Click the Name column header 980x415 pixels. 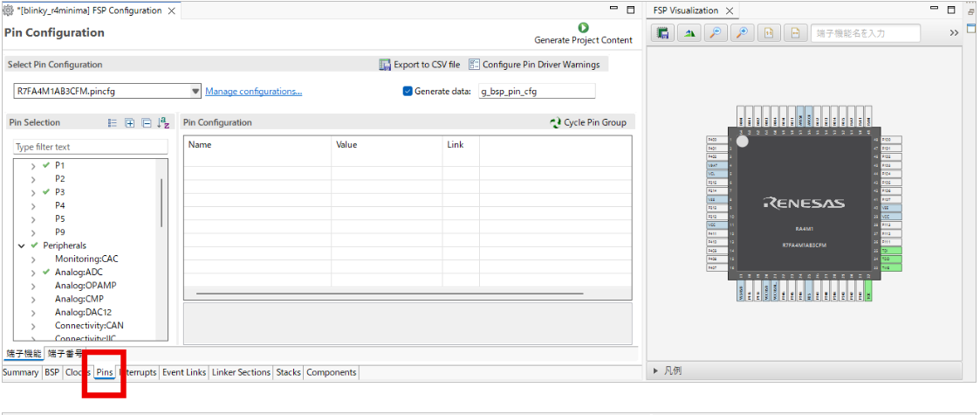click(x=200, y=144)
